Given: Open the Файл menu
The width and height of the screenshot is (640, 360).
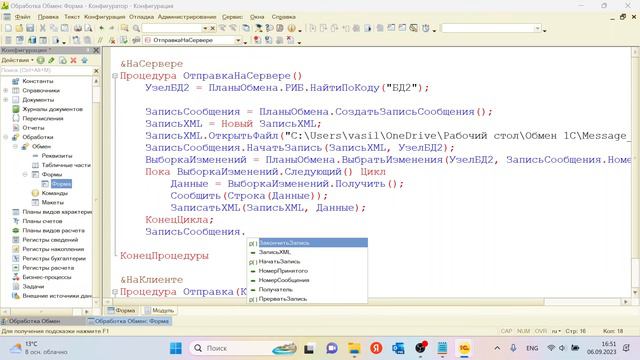Looking at the screenshot, I should pyautogui.click(x=23, y=17).
